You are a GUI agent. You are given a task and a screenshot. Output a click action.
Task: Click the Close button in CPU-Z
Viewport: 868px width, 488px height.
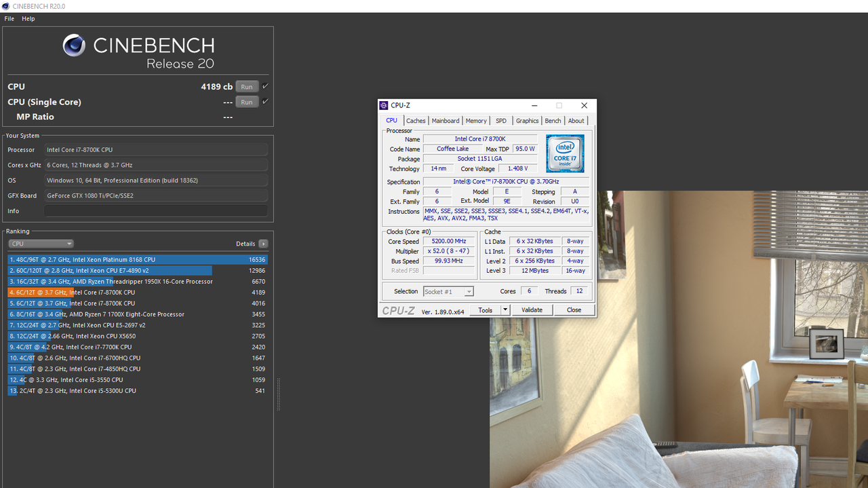tap(574, 310)
